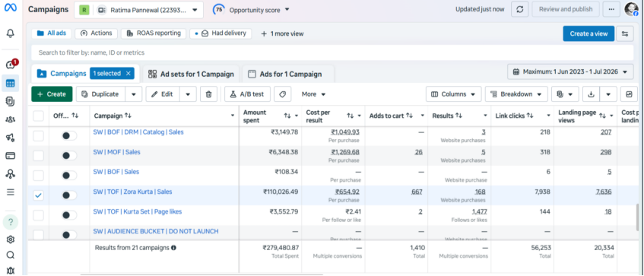The height and width of the screenshot is (276, 644).
Task: Tick the select-all checkbox in table header
Action: [x=38, y=116]
